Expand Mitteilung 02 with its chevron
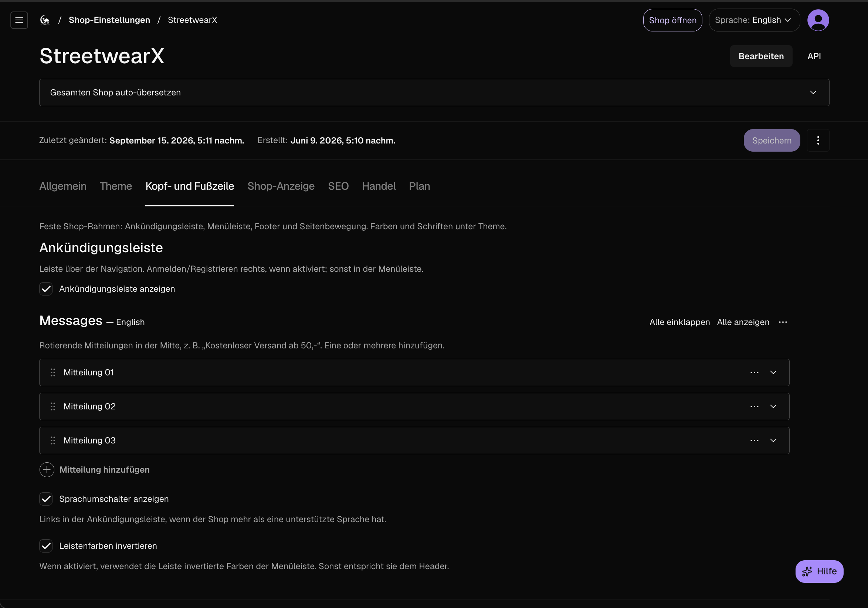Image resolution: width=868 pixels, height=608 pixels. coord(773,406)
